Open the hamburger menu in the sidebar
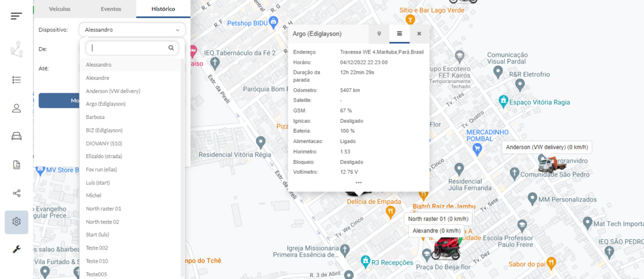Viewport: 644px width, 279px height. pyautogui.click(x=16, y=15)
